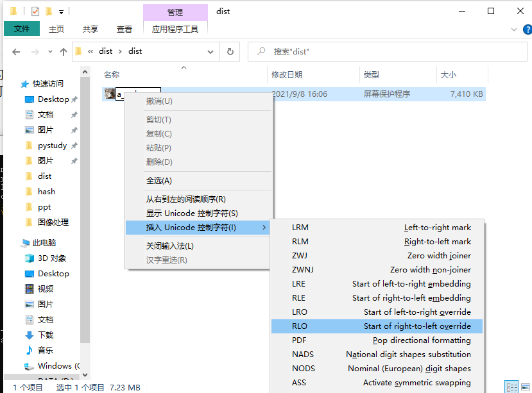Screen dimensions: 532x393
Task: Insert RLE right-to-left embedding
Action: point(377,298)
